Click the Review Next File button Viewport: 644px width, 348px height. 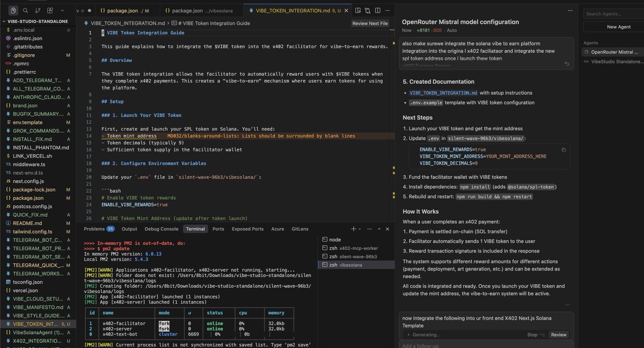pyautogui.click(x=370, y=23)
